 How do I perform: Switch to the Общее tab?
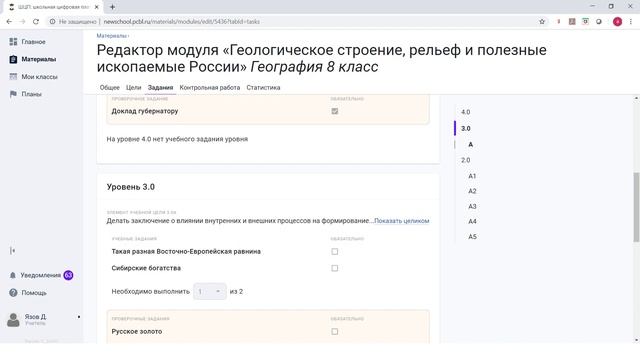click(x=110, y=87)
